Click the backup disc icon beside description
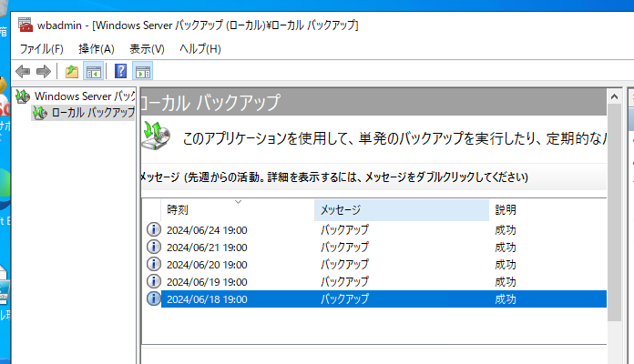 coord(156,136)
